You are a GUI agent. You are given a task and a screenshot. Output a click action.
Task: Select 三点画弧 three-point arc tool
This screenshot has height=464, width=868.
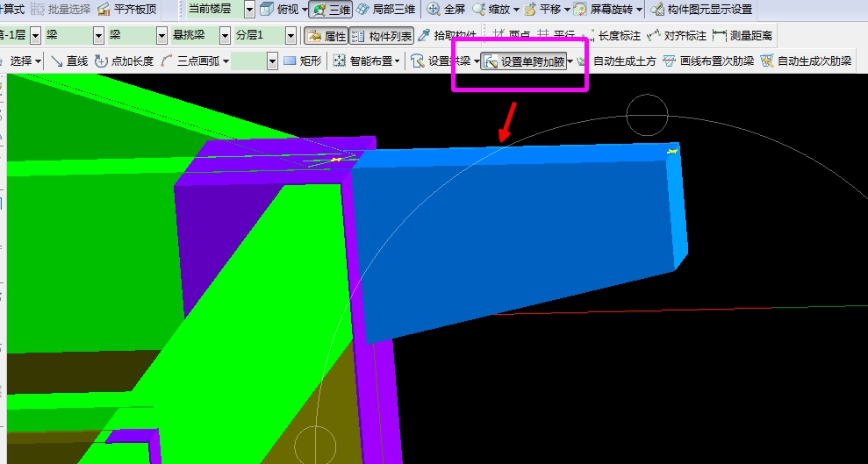(x=190, y=61)
